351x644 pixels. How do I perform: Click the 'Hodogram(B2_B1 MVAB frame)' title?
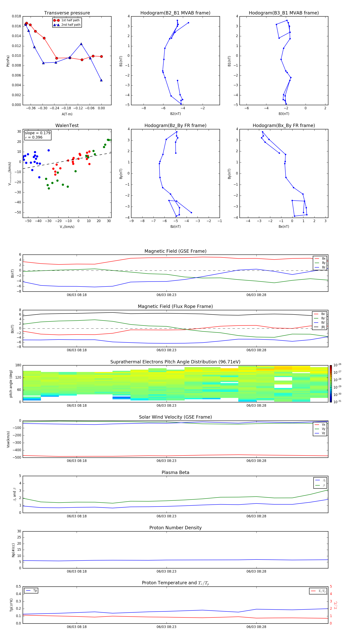(175, 13)
